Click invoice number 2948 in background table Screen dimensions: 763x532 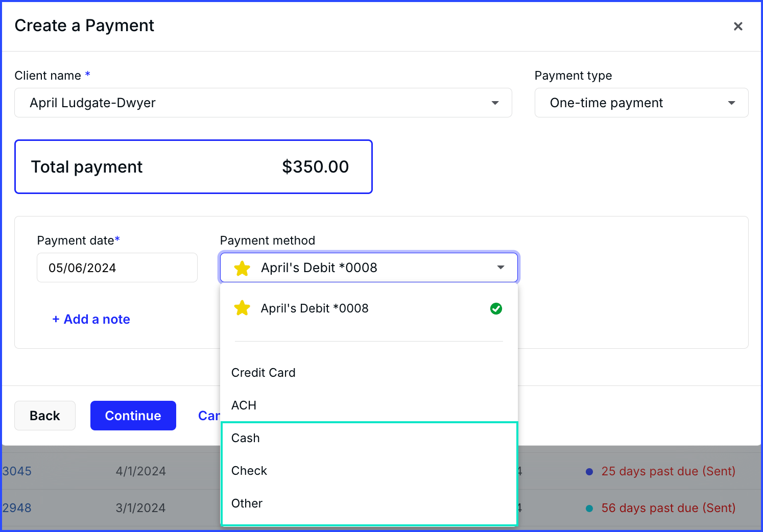pyautogui.click(x=17, y=508)
